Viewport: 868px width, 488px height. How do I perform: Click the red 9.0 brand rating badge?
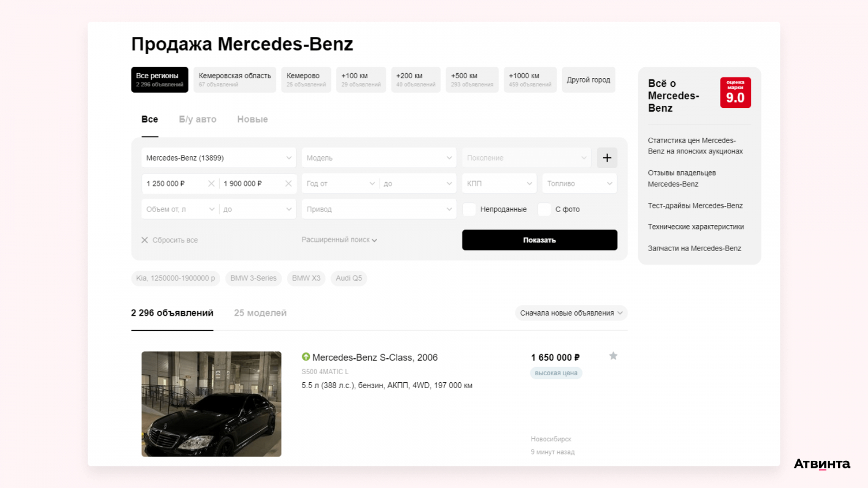click(735, 93)
